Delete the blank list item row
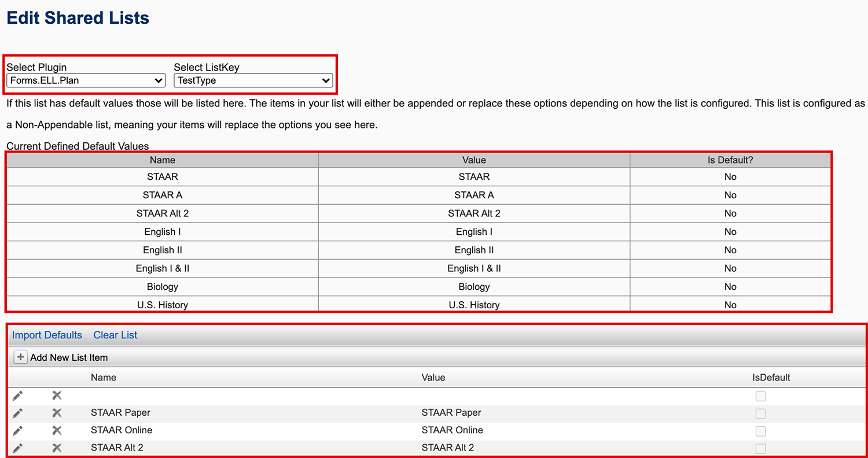Image resolution: width=868 pixels, height=458 pixels. (57, 396)
